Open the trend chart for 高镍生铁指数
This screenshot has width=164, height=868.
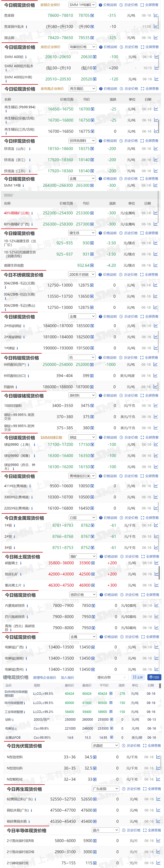coord(155,265)
